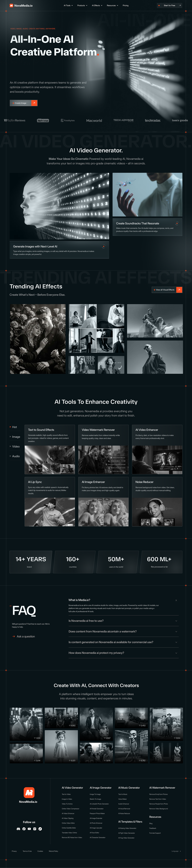This screenshot has width=192, height=868.
Task: Open the couple with roses effect thumbnail
Action: tap(38, 339)
